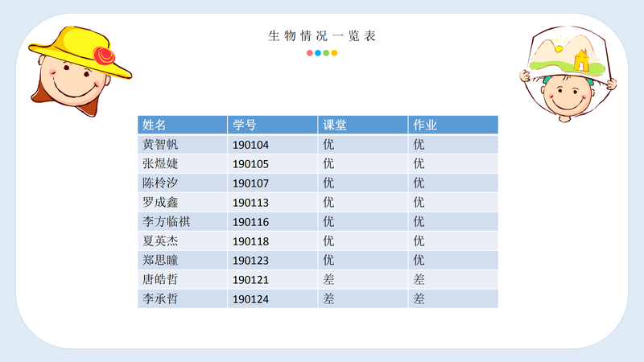Click the 作业 grade 优 in row 190107
Viewport: 644px width, 362px height.
[419, 183]
